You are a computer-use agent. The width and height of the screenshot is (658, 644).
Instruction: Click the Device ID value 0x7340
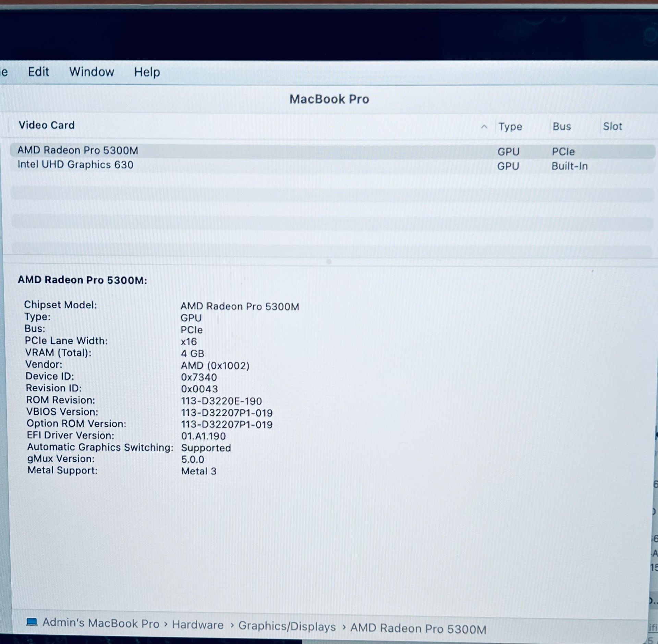(x=199, y=377)
